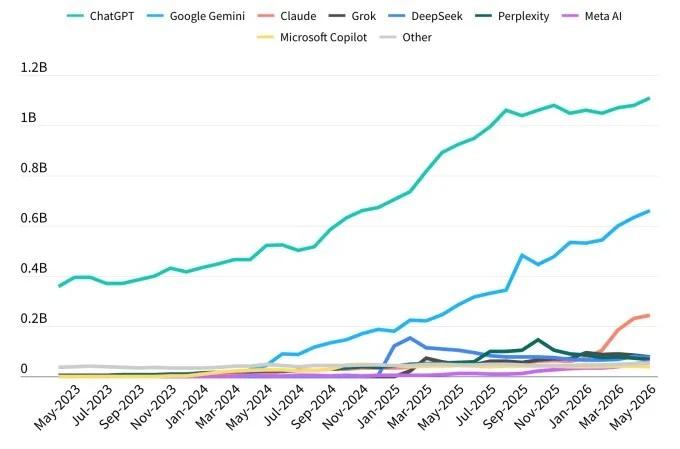The height and width of the screenshot is (449, 680).
Task: Toggle the ChatGPT legend entry
Action: click(101, 16)
